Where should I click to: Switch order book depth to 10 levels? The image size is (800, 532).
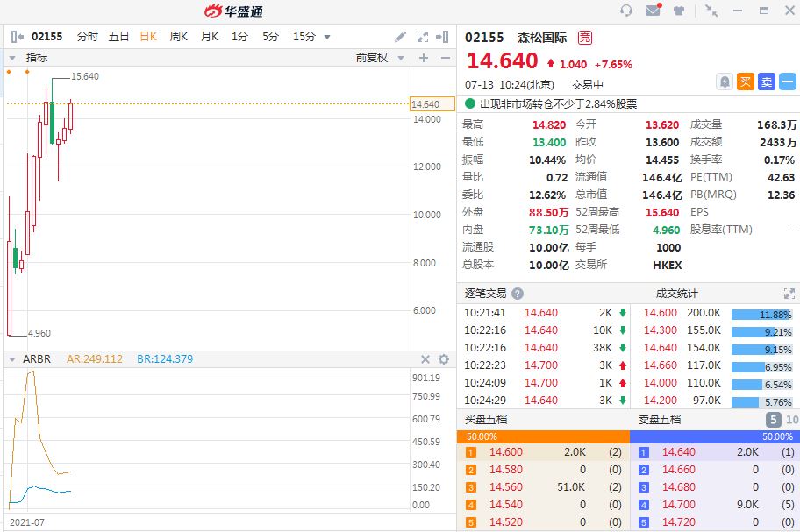click(791, 420)
